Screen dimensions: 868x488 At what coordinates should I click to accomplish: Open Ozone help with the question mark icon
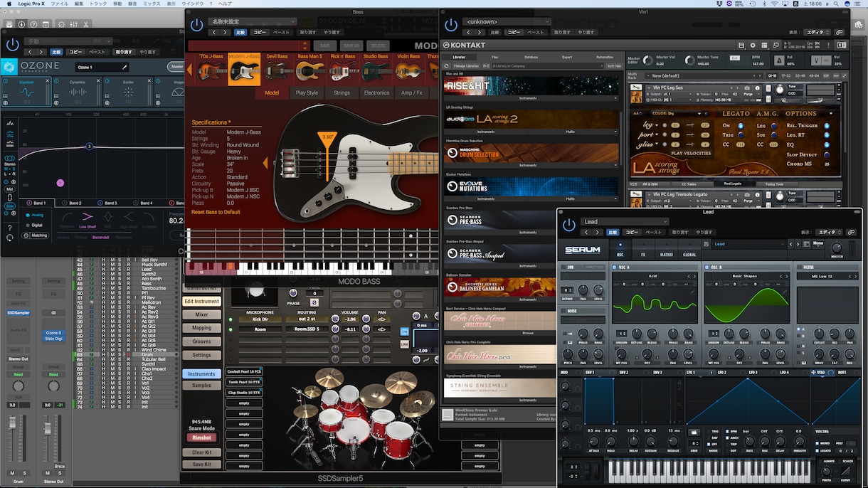(x=10, y=227)
